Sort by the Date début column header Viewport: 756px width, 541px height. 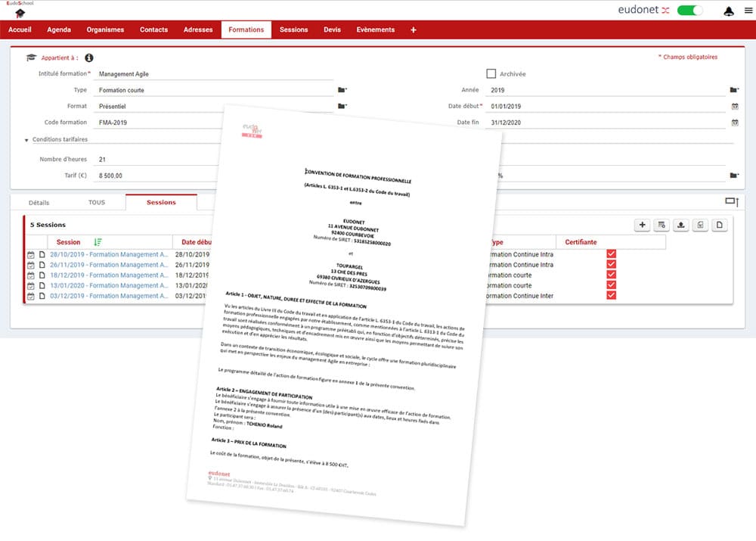point(197,242)
